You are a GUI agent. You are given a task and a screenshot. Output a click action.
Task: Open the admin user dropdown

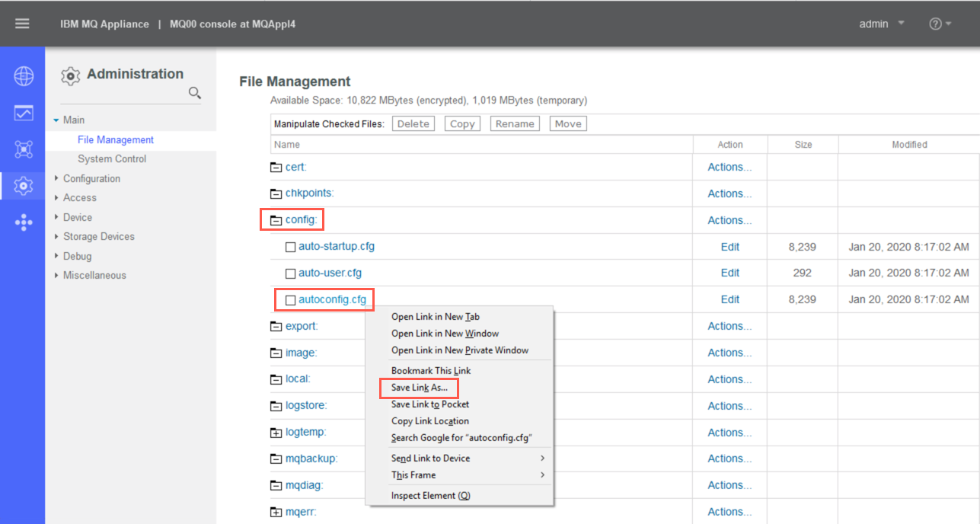[882, 24]
